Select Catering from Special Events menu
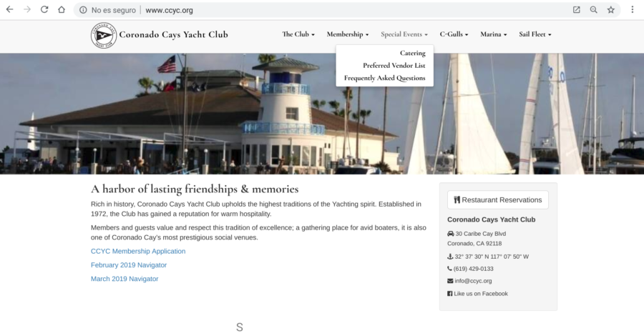 (413, 53)
